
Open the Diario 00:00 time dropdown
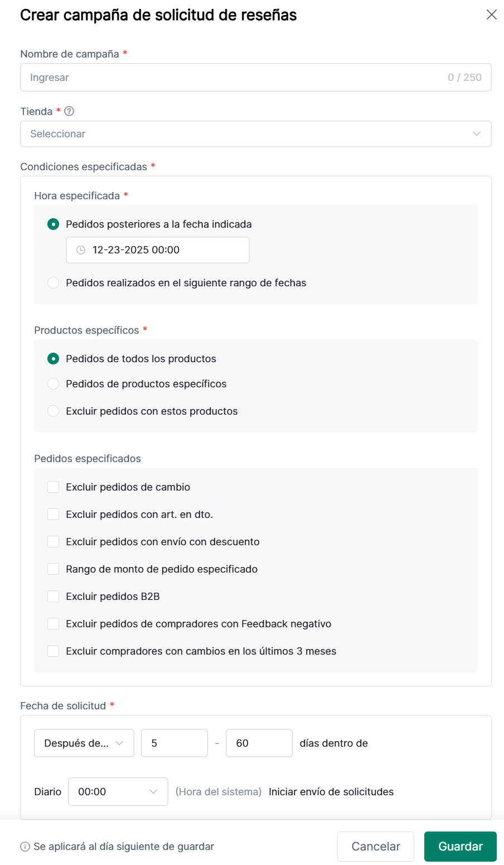point(118,792)
